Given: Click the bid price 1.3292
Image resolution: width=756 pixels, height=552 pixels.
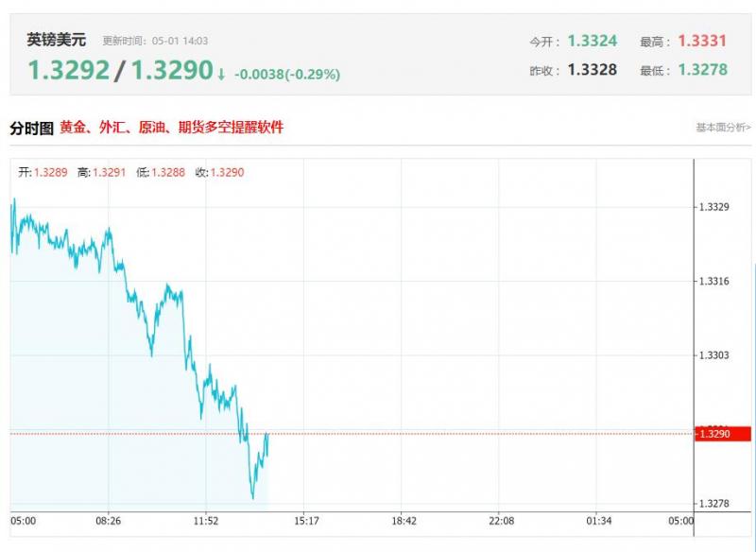Looking at the screenshot, I should click(68, 71).
